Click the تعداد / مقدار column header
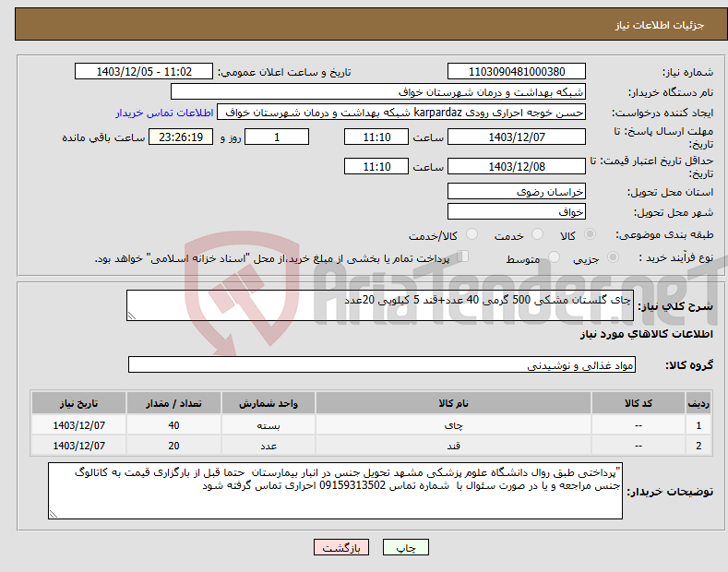 coord(173,403)
